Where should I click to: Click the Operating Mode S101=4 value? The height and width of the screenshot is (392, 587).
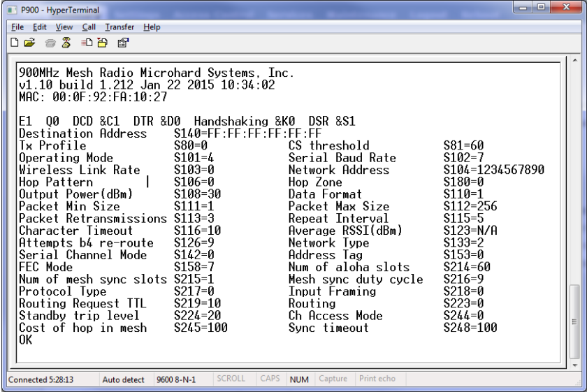(194, 158)
